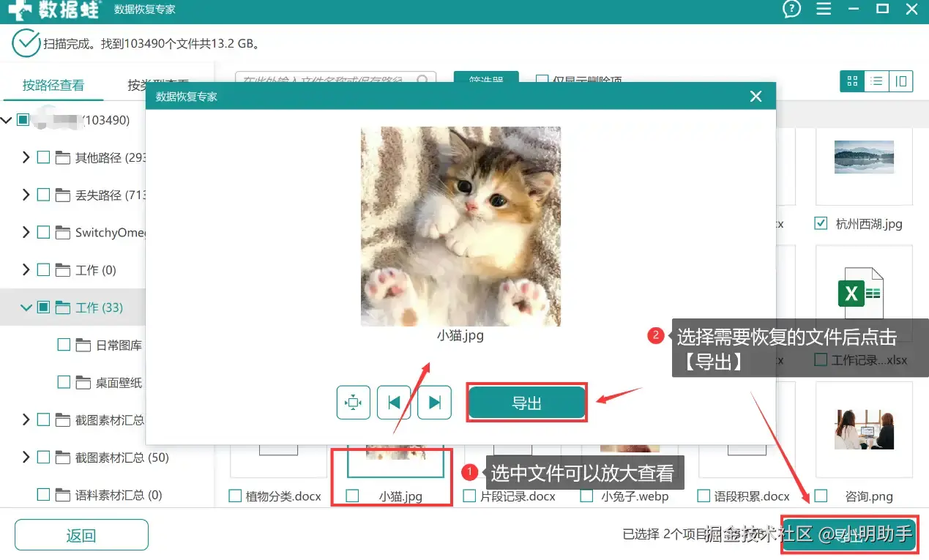
Task: Switch to detail pane view
Action: pyautogui.click(x=901, y=81)
